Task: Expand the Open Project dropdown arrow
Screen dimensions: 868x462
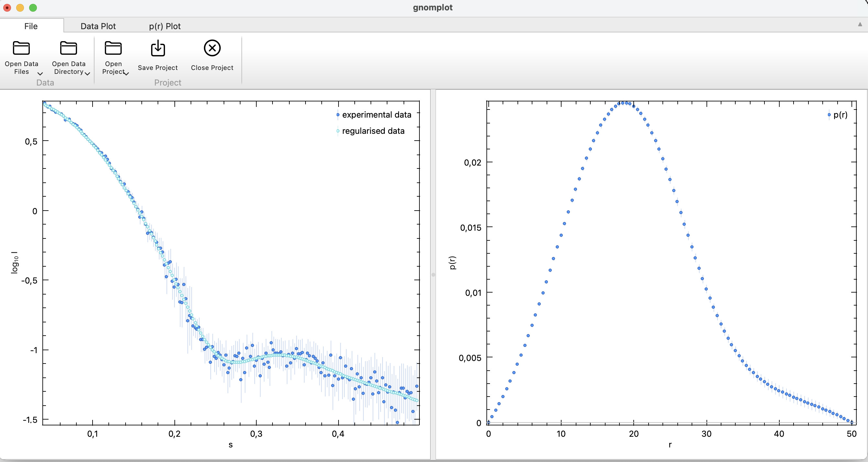Action: [x=127, y=74]
